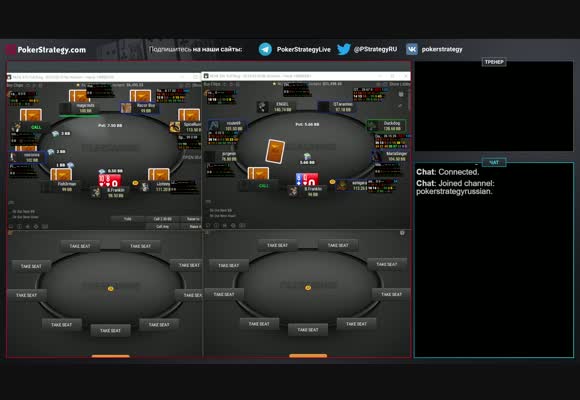Click B.Franklin's avatar on right table
Image resolution: width=580 pixels, height=400 pixels.
pyautogui.click(x=293, y=191)
